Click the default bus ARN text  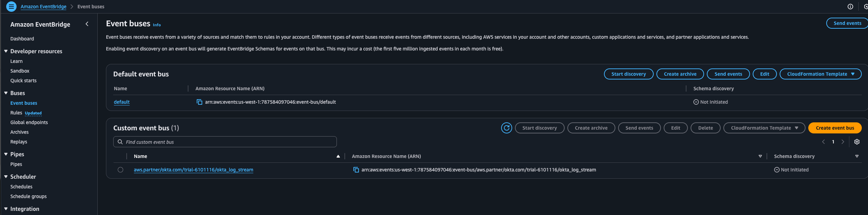(x=270, y=102)
